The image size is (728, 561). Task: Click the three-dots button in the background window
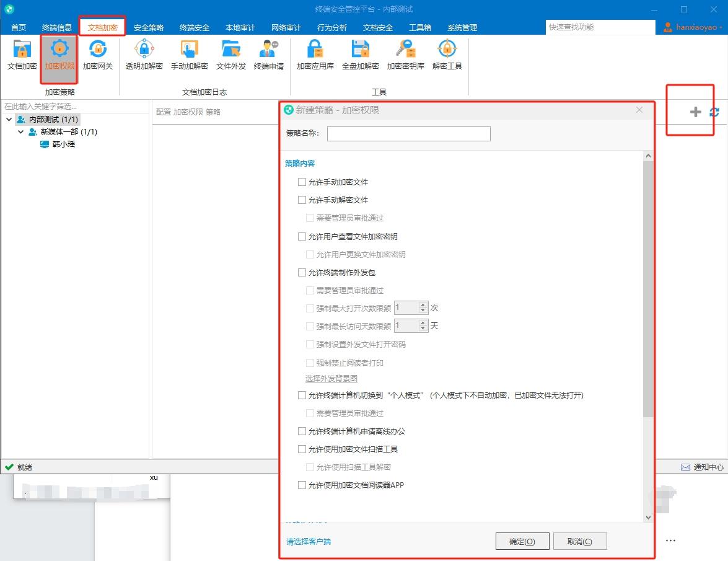[x=670, y=541]
